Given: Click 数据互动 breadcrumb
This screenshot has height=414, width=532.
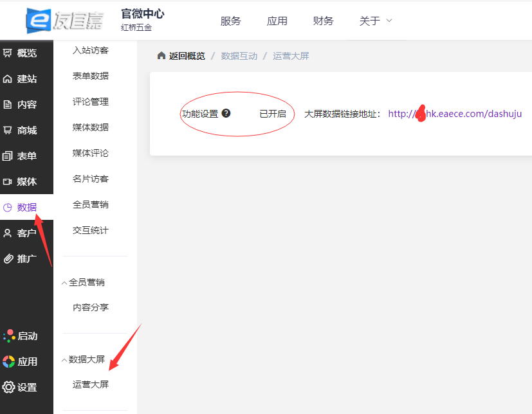Looking at the screenshot, I should coord(239,56).
